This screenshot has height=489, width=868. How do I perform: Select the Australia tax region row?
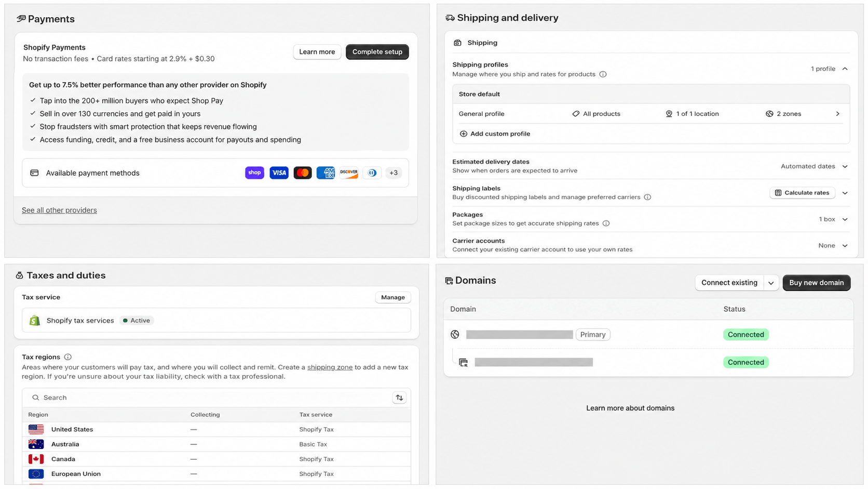[216, 444]
